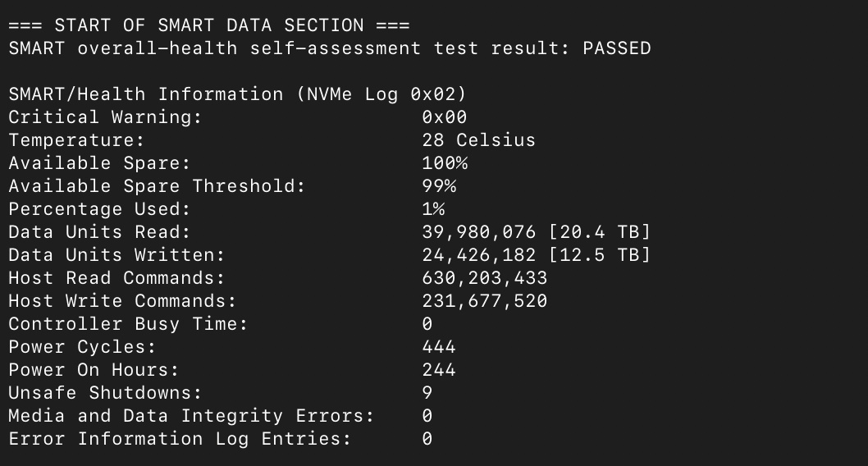Click the Critical Warning value 0x00
The image size is (868, 466).
pos(444,117)
